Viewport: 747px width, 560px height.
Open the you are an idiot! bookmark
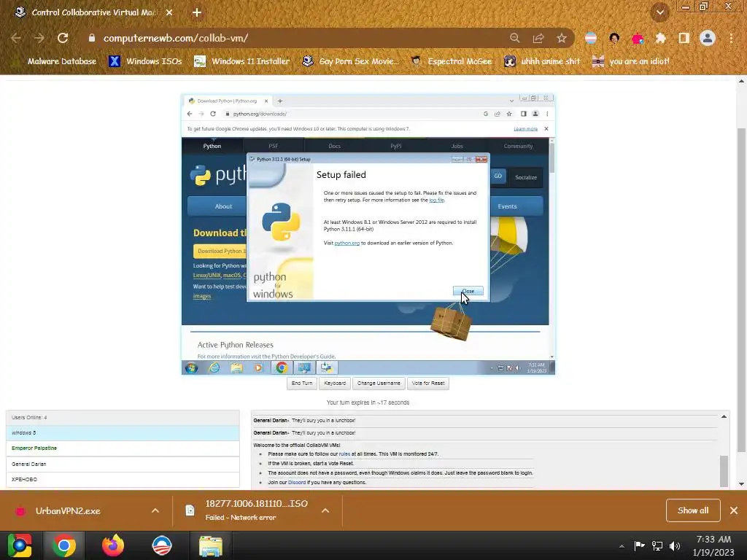(631, 61)
